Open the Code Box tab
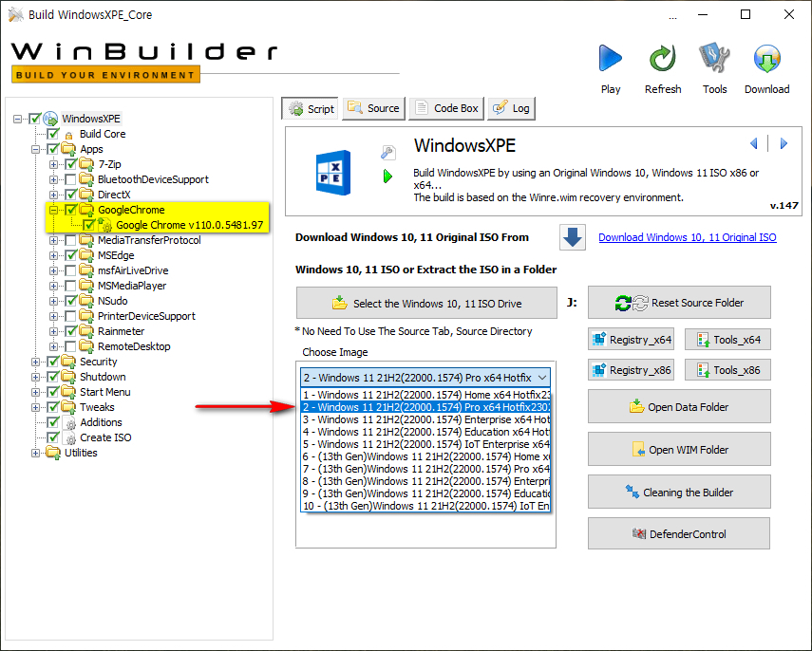812x651 pixels. [446, 108]
